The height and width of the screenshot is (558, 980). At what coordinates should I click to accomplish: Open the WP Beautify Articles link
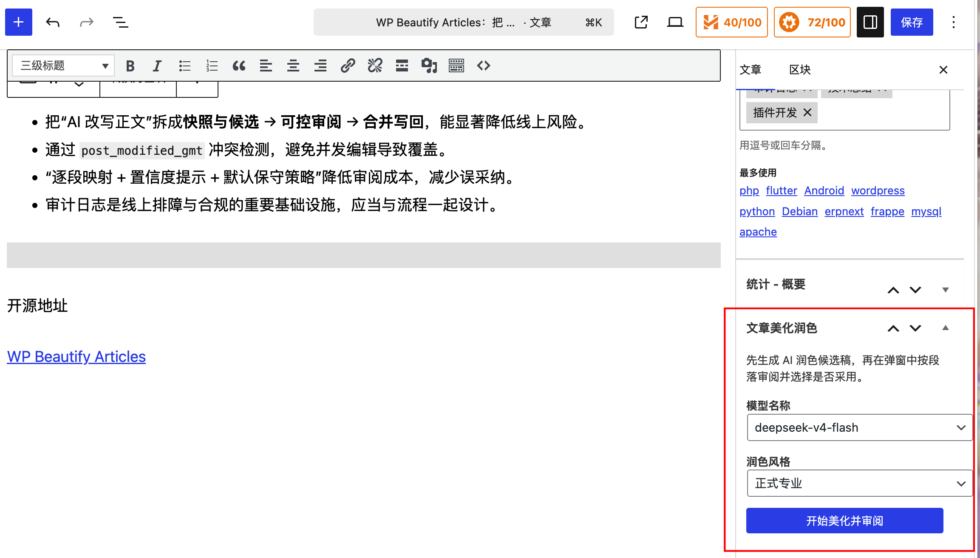point(76,356)
